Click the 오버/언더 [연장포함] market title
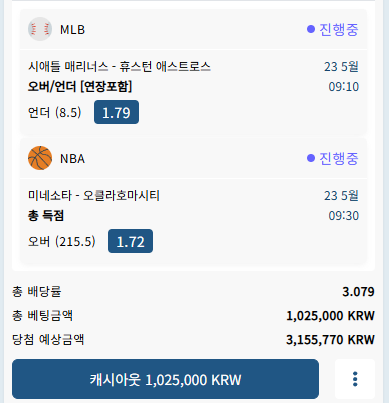This screenshot has height=403, width=389. (80, 87)
